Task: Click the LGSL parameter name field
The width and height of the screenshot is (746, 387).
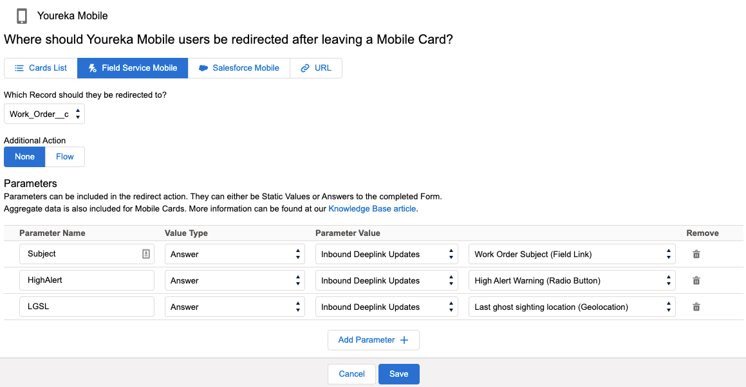Action: (87, 307)
